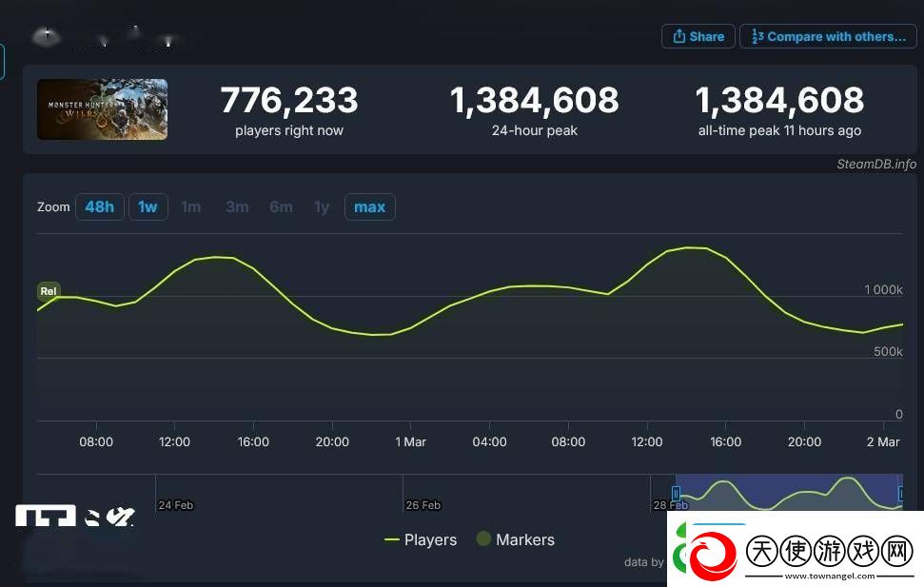
Task: Choose the 1y zoom option
Action: [x=322, y=206]
